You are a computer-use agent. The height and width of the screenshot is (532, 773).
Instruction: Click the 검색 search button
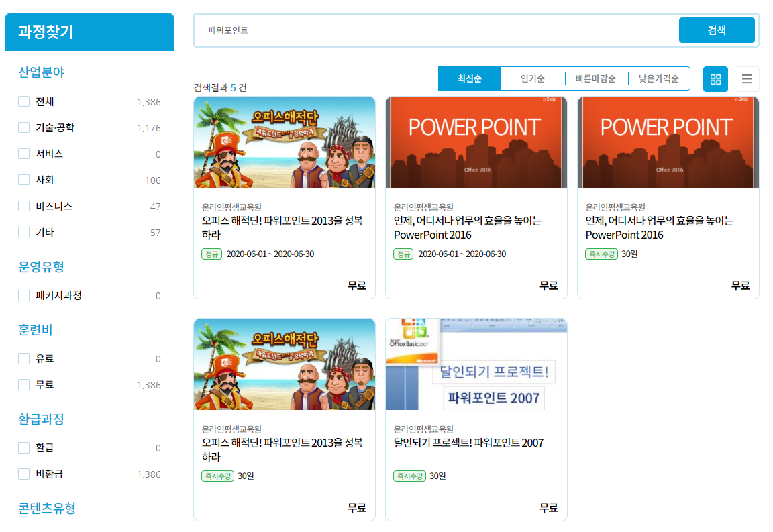[717, 30]
